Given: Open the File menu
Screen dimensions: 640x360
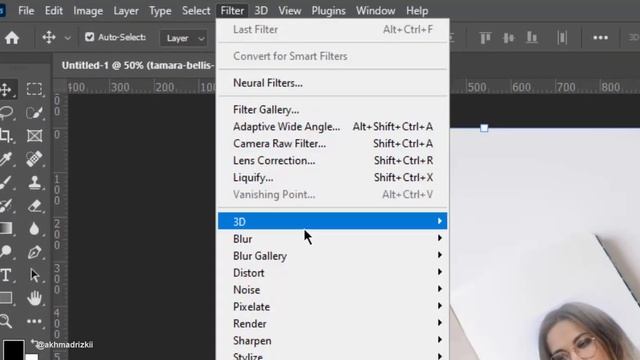Looking at the screenshot, I should coord(26,11).
